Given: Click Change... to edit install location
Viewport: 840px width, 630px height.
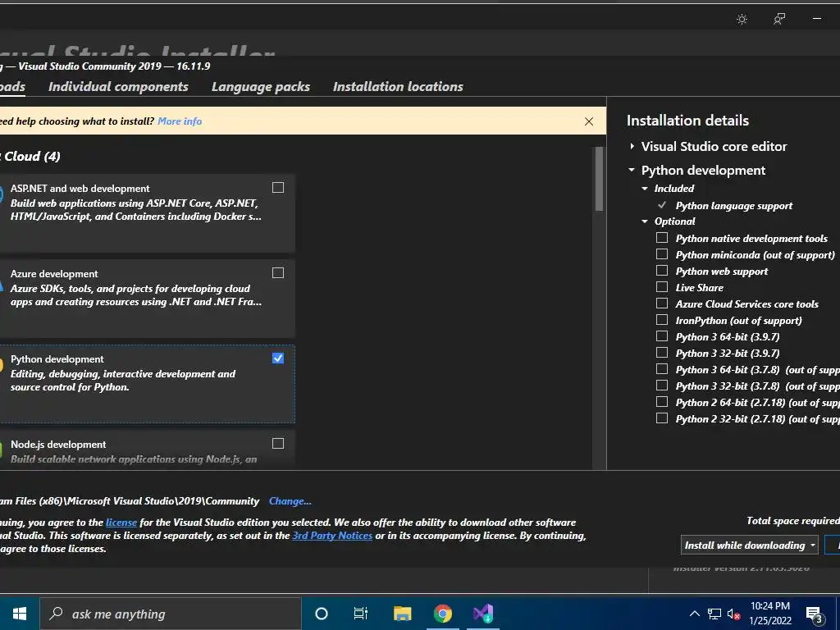Looking at the screenshot, I should pos(290,501).
